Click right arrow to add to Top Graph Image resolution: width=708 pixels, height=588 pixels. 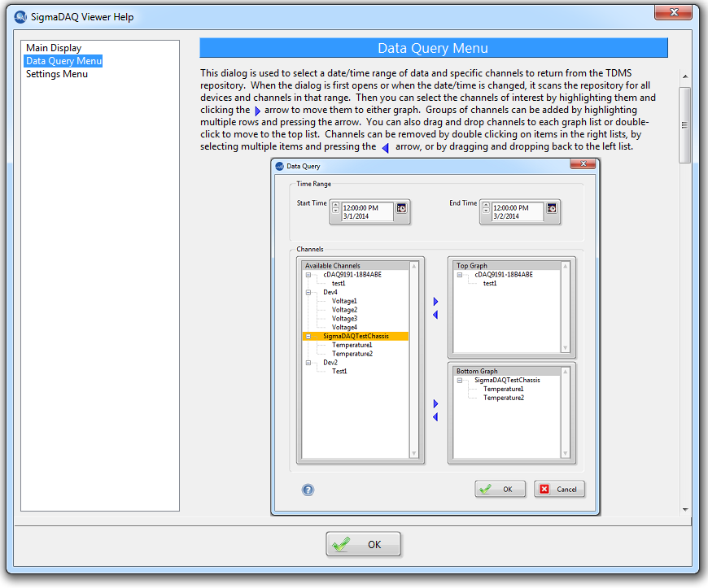point(435,302)
